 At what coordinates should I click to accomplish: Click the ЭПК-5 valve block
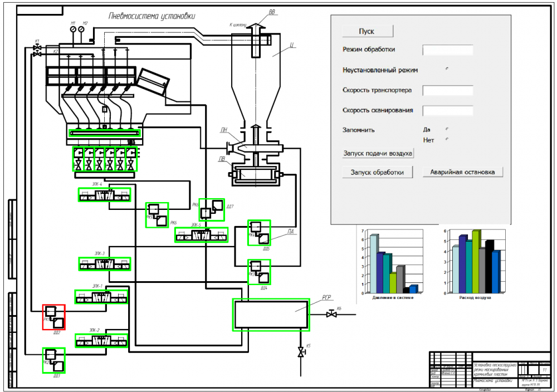[x=202, y=234]
